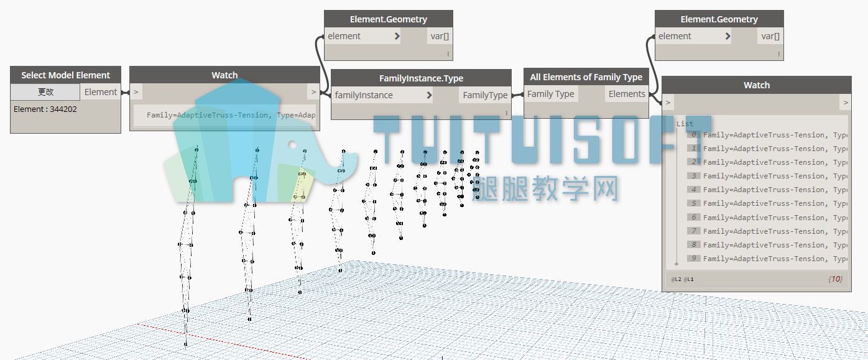Click the FamilyInstance.Type node header
Image resolution: width=868 pixels, height=360 pixels.
coord(421,78)
